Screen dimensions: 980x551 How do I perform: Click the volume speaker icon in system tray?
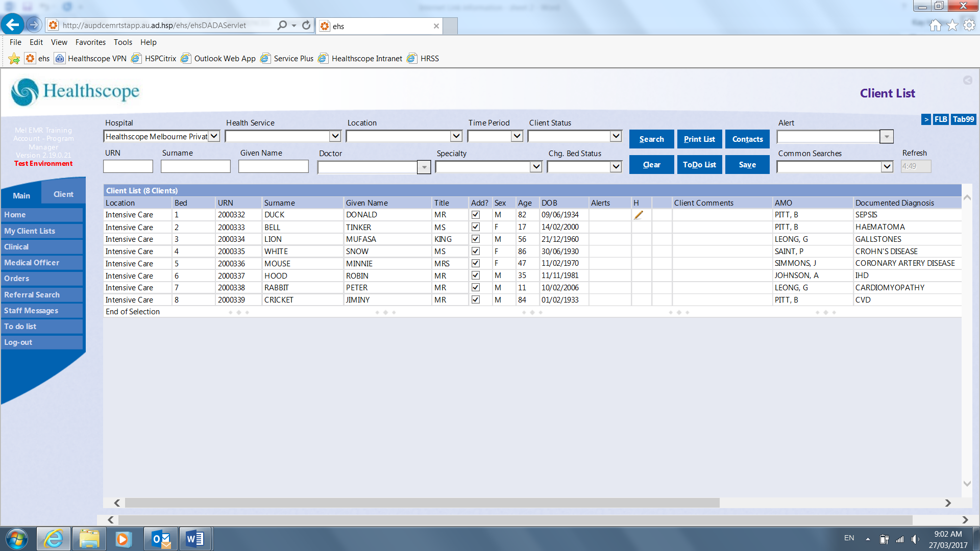pyautogui.click(x=915, y=539)
